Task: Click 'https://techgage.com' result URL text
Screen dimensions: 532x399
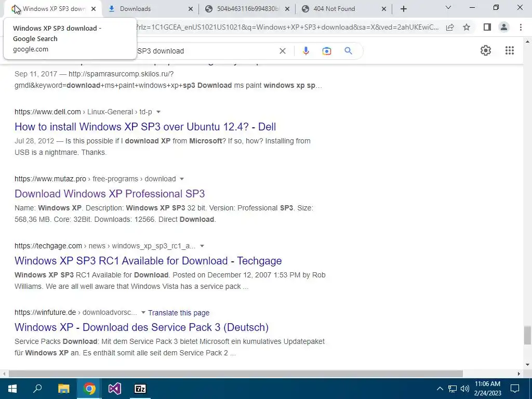Action: coord(48,246)
